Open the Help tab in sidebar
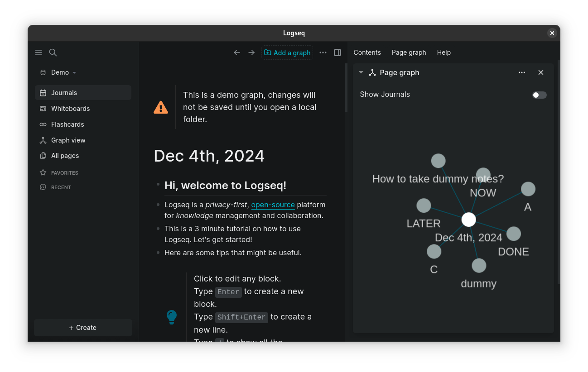This screenshot has height=372, width=588. (443, 52)
